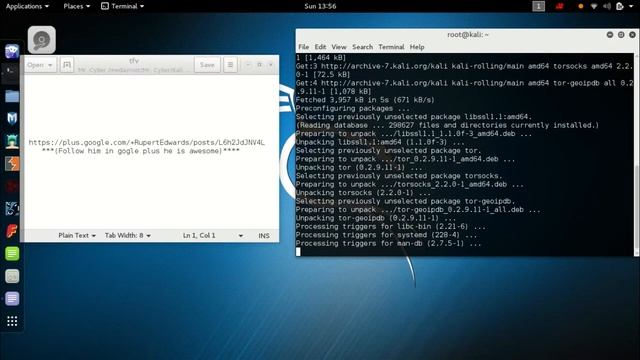Open the black-and-white dock icon above Faraday

tap(12, 209)
